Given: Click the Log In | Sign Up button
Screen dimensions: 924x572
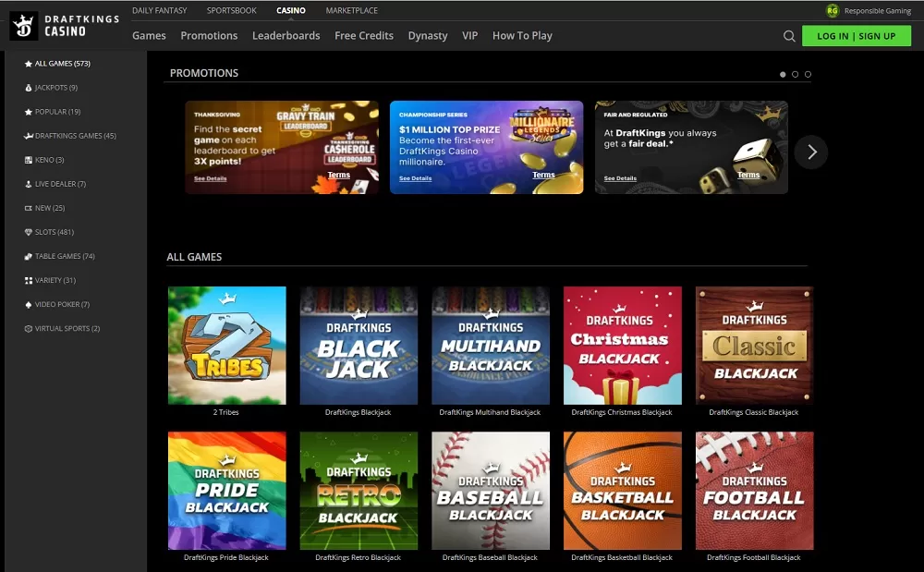Looking at the screenshot, I should tap(857, 36).
